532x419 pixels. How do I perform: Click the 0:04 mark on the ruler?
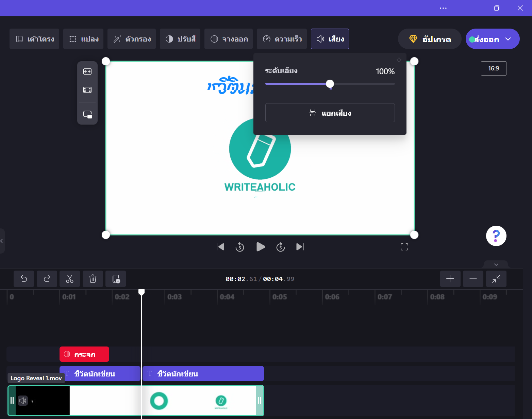pyautogui.click(x=227, y=297)
